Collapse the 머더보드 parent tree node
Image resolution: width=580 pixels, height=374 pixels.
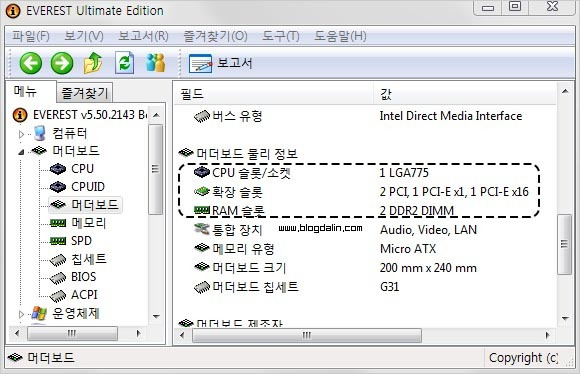click(x=21, y=151)
